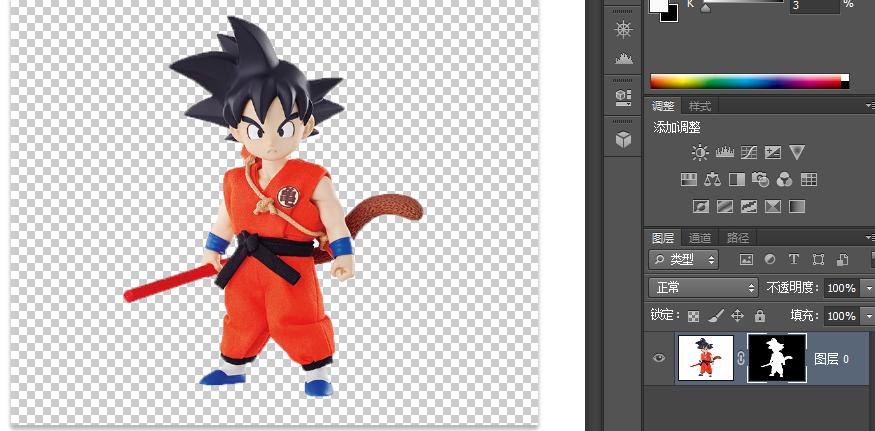
Task: Expand the 不透明度 opacity dropdown arrow
Action: coord(866,288)
